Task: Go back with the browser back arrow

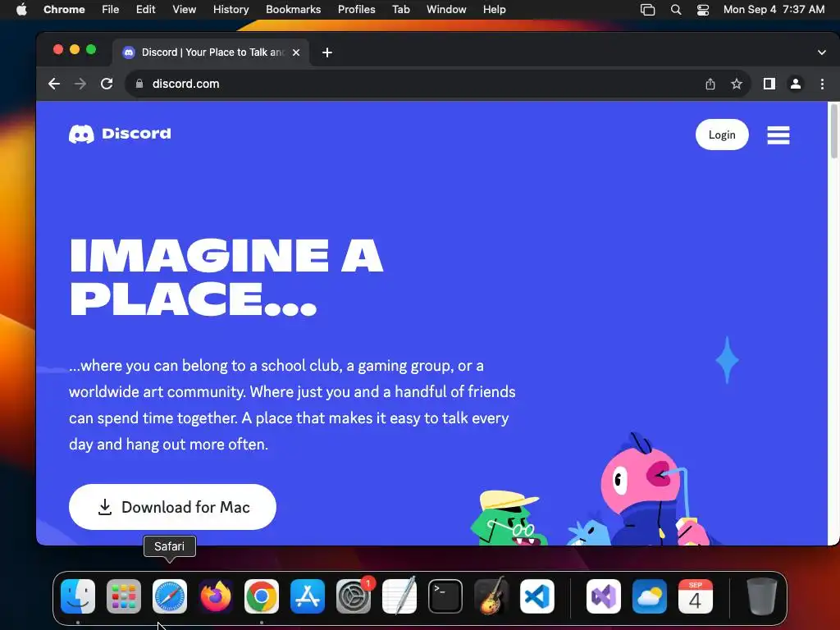Action: tap(54, 84)
